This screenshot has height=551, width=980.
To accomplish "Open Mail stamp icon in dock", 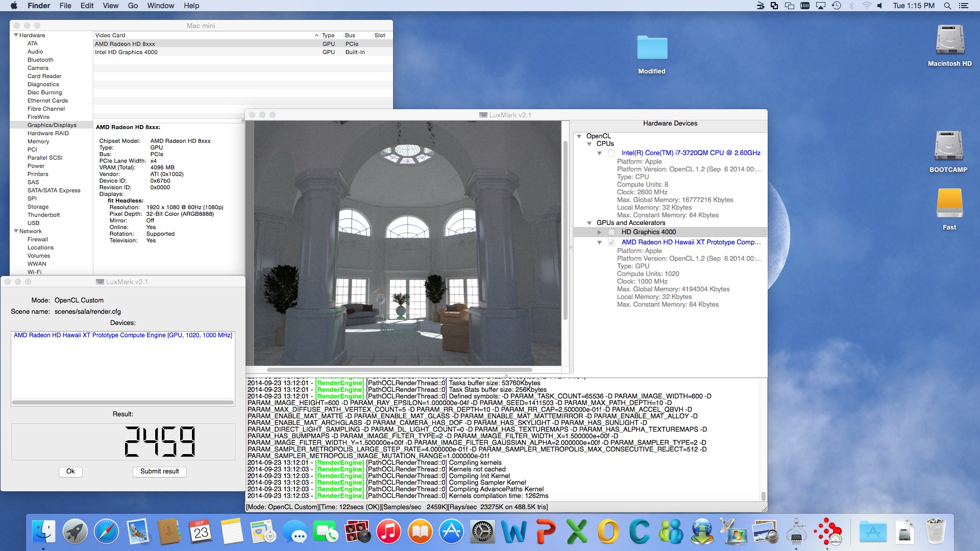I will [x=138, y=532].
